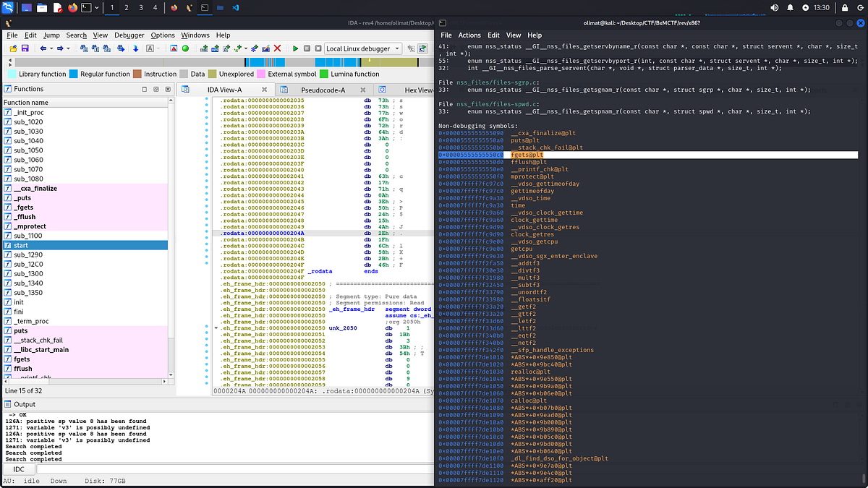
Task: Click the Pause process toolbar icon
Action: [308, 48]
